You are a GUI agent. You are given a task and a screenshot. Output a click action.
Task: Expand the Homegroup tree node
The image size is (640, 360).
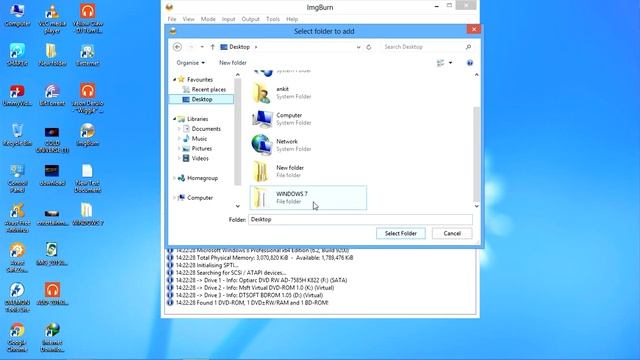[175, 178]
